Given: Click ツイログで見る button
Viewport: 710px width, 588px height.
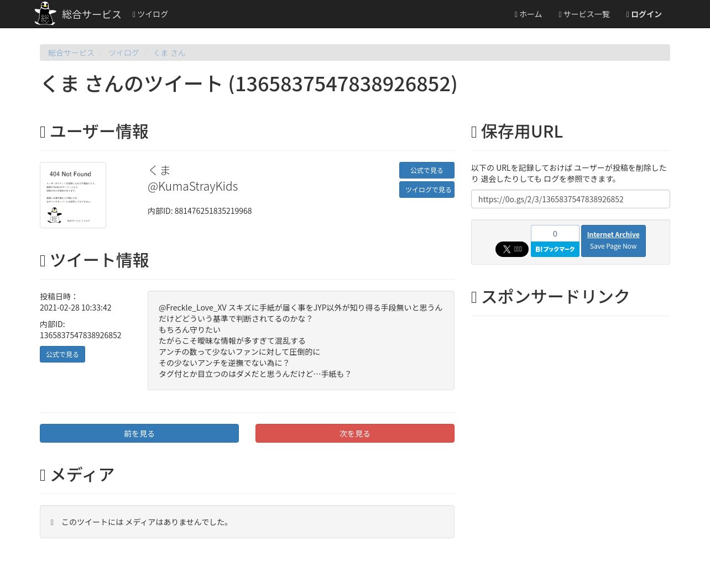Looking at the screenshot, I should click(x=427, y=190).
